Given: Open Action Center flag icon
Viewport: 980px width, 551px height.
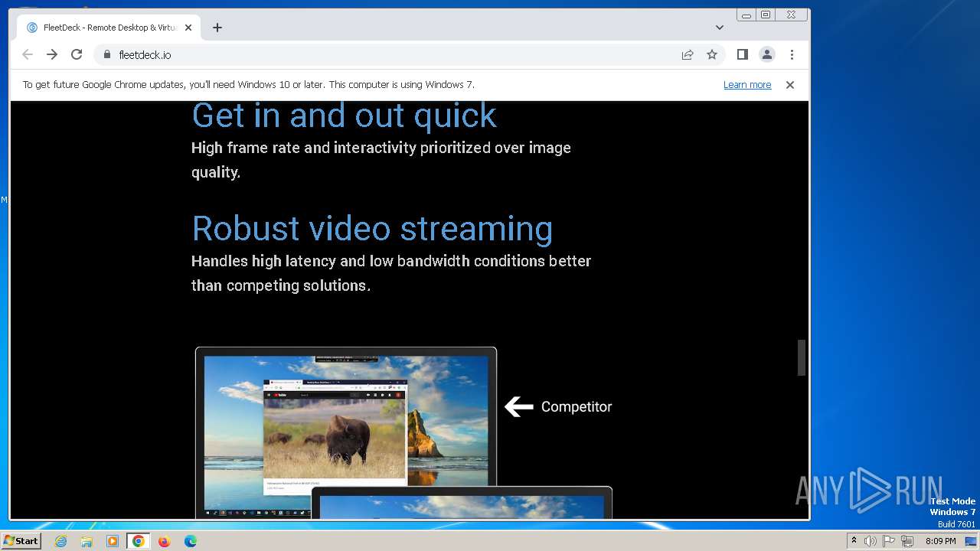Looking at the screenshot, I should click(x=888, y=541).
